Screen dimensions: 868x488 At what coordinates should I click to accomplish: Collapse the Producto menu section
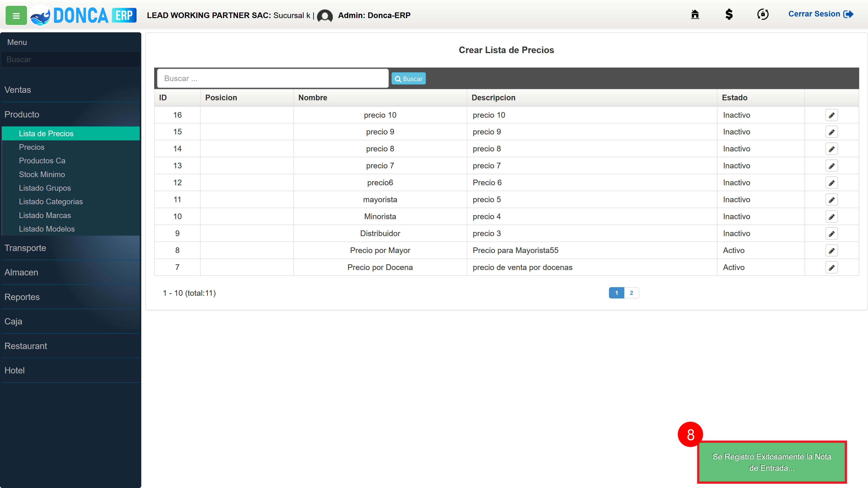tap(71, 115)
